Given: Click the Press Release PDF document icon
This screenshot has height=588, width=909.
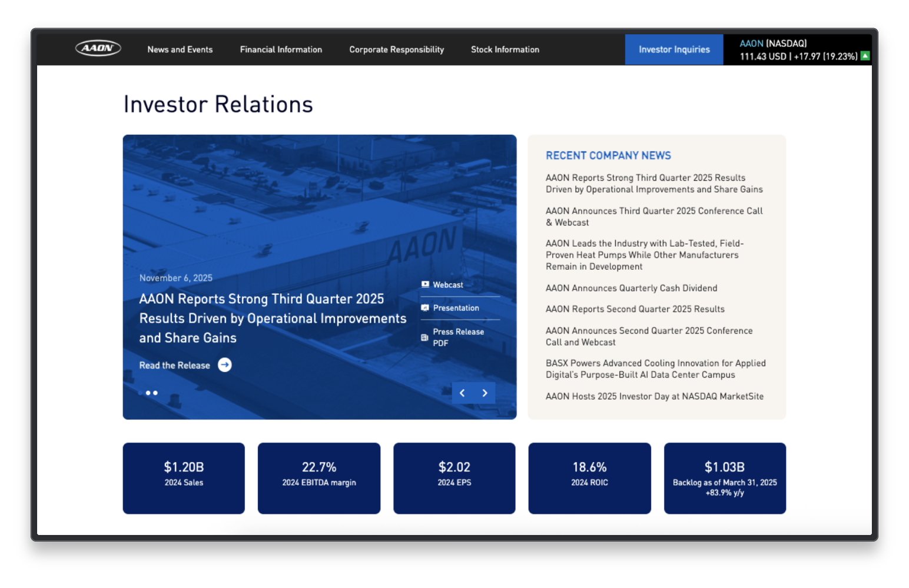Looking at the screenshot, I should (x=425, y=337).
